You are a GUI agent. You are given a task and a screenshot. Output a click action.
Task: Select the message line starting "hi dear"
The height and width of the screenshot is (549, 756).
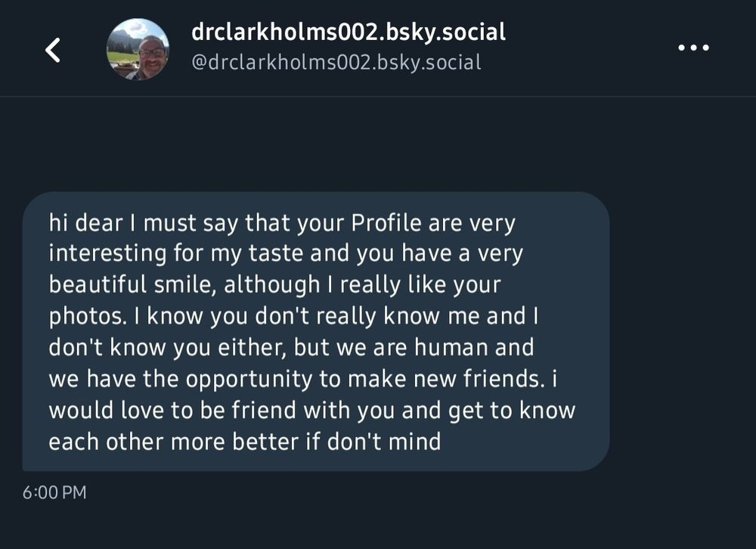tap(281, 224)
